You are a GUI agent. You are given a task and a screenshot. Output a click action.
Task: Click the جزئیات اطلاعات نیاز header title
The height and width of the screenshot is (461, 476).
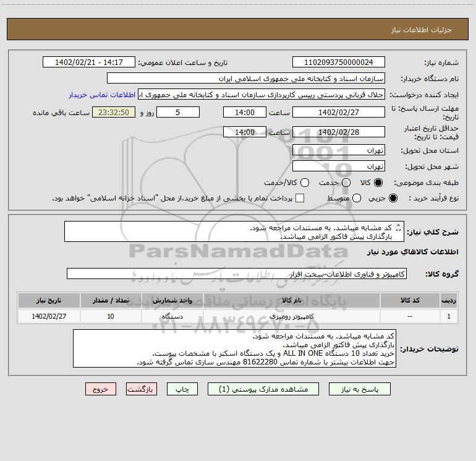[422, 30]
